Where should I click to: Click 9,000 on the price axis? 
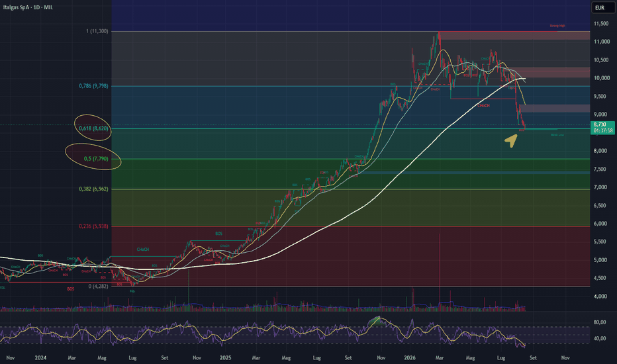coord(600,114)
